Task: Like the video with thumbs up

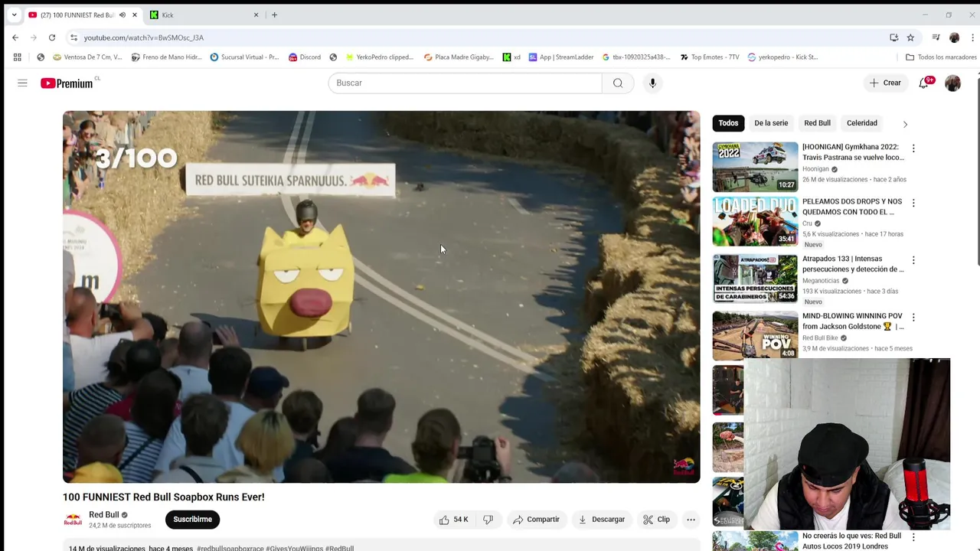Action: point(452,520)
